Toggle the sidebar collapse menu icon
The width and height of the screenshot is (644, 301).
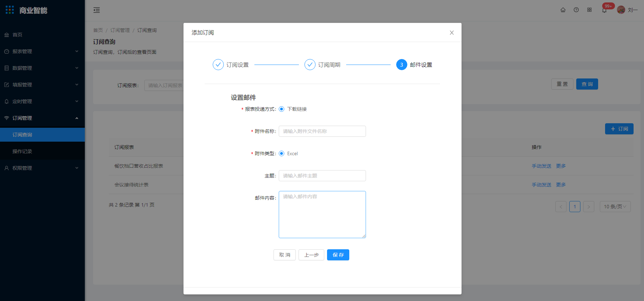[x=97, y=10]
